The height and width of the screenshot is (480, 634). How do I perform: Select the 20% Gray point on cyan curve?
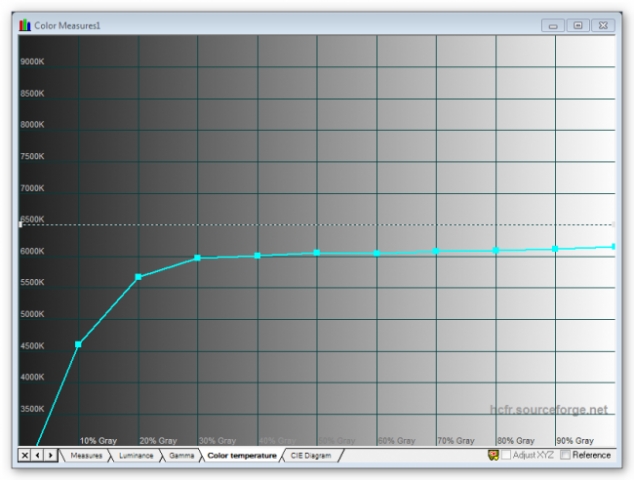click(x=138, y=277)
